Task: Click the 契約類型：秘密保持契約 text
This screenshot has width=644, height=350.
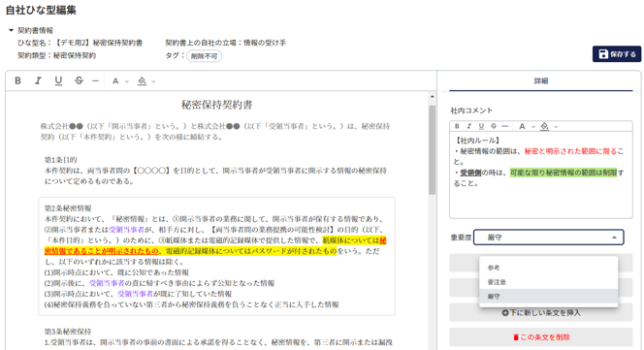Action: pos(56,55)
